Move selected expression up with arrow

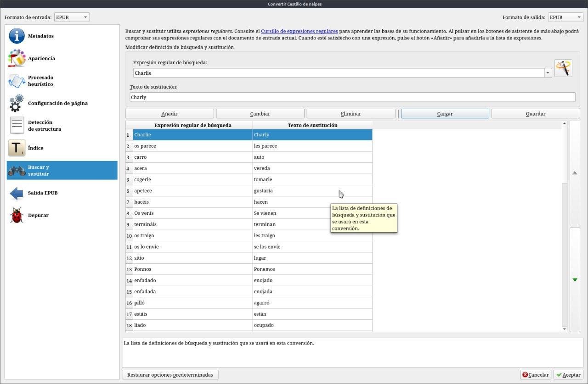tap(575, 173)
